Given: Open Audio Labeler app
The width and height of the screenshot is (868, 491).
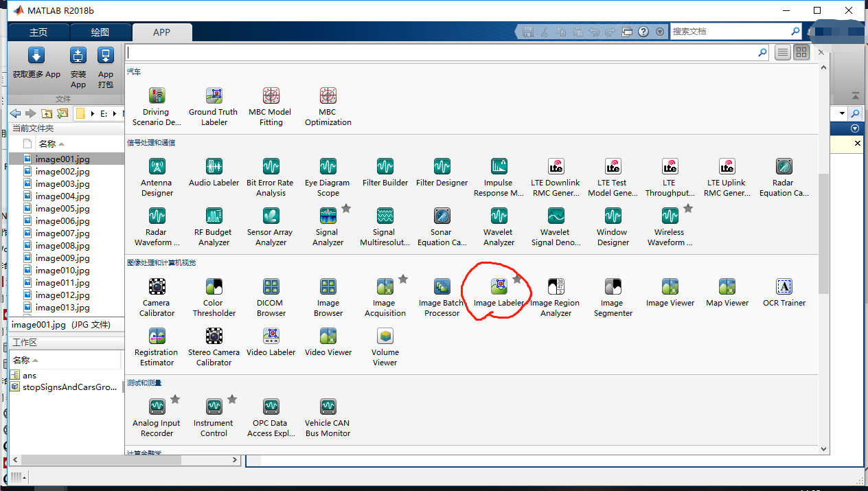Looking at the screenshot, I should click(214, 172).
